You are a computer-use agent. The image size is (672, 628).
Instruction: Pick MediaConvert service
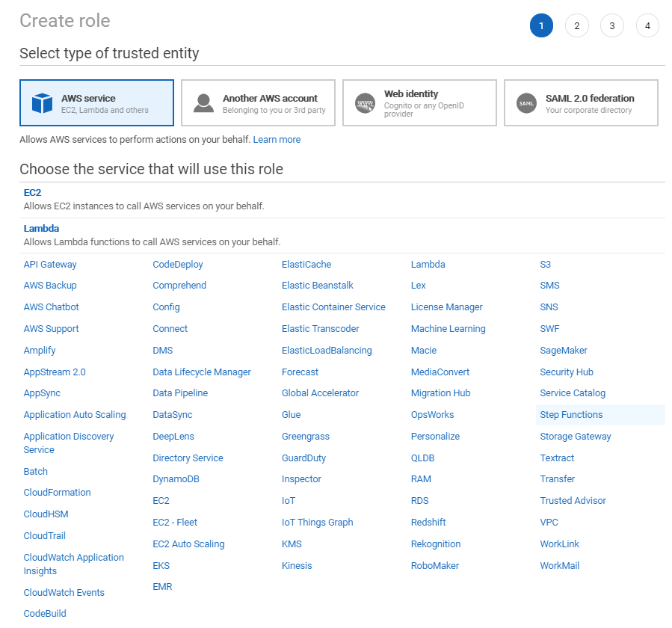click(440, 372)
